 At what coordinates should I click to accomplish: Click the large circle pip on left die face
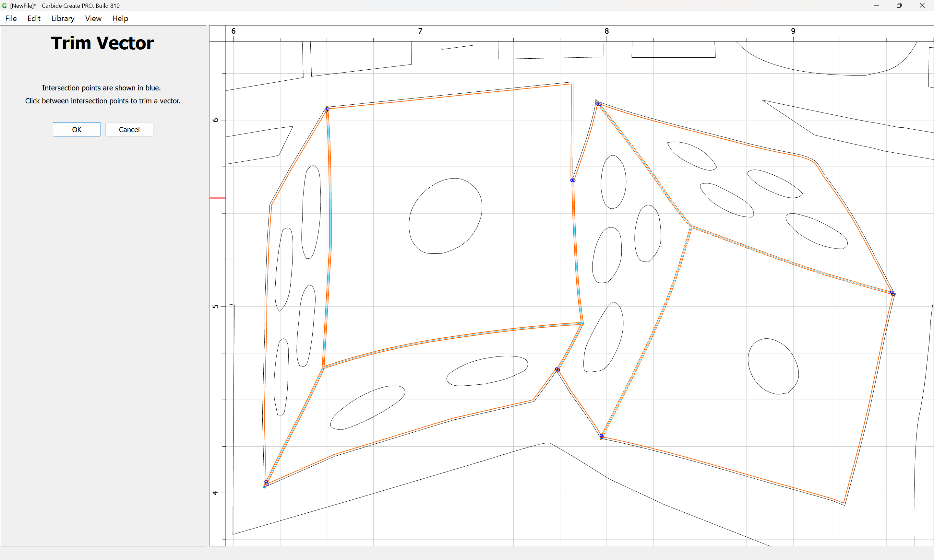coord(445,216)
